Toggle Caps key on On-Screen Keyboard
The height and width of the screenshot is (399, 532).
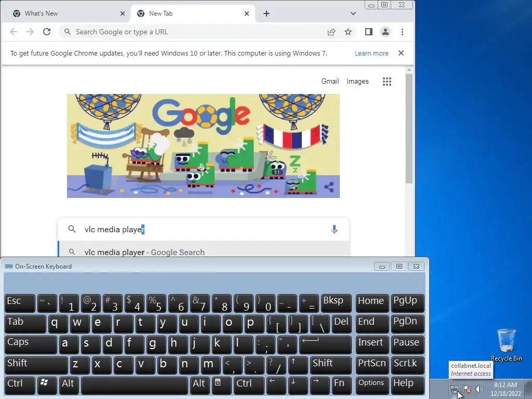pyautogui.click(x=31, y=344)
